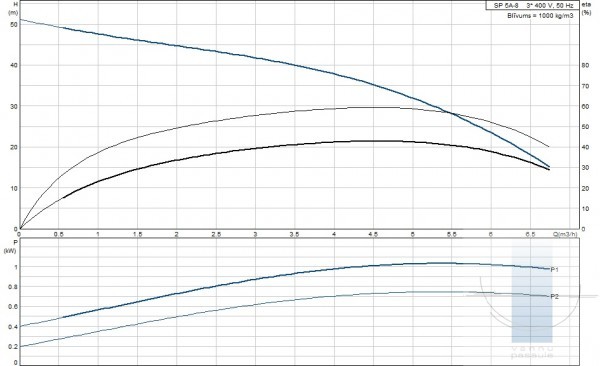The image size is (600, 366).
Task: Click the 50 tick on head axis
Action: coord(14,25)
